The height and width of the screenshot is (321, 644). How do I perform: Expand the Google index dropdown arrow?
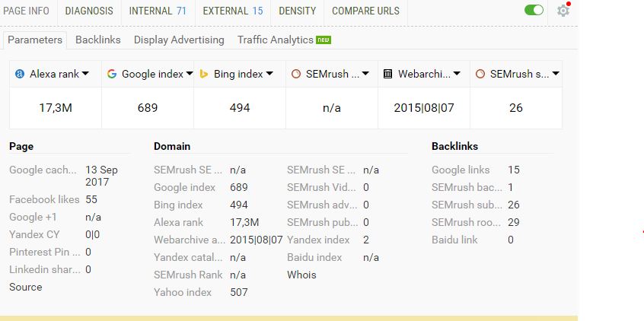190,74
